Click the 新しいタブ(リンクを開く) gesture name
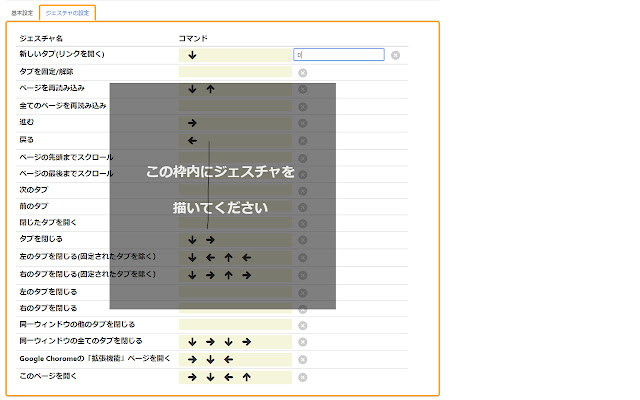The height and width of the screenshot is (400, 640). point(62,54)
